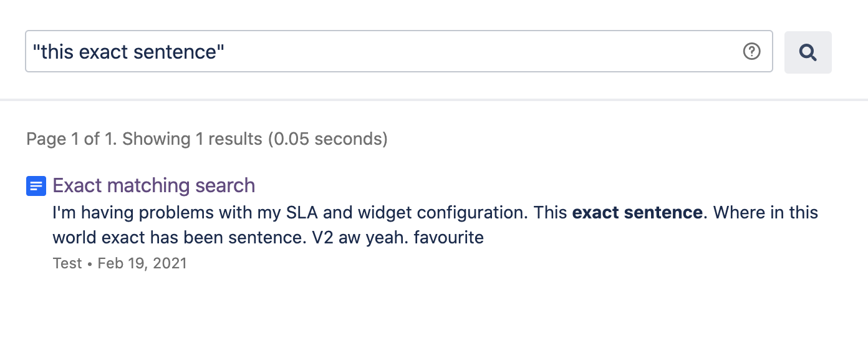
Task: Click the "Test" space label under result
Action: [67, 263]
